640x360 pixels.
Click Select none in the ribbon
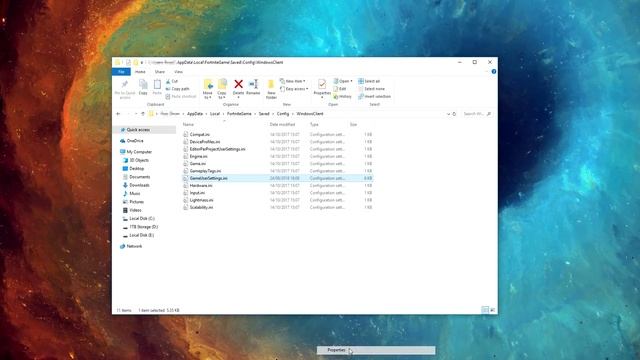(371, 89)
